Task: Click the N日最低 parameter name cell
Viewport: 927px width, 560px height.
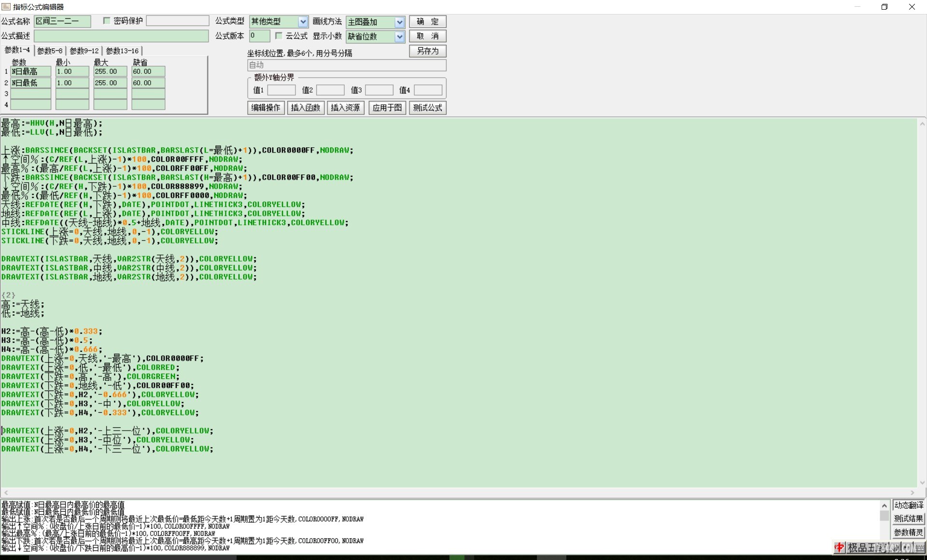Action: click(x=31, y=83)
